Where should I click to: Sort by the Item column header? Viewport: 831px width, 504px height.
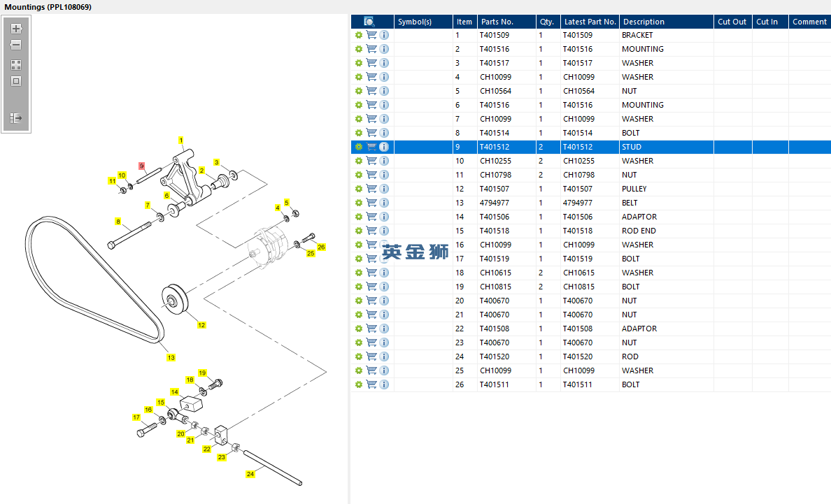(x=464, y=22)
